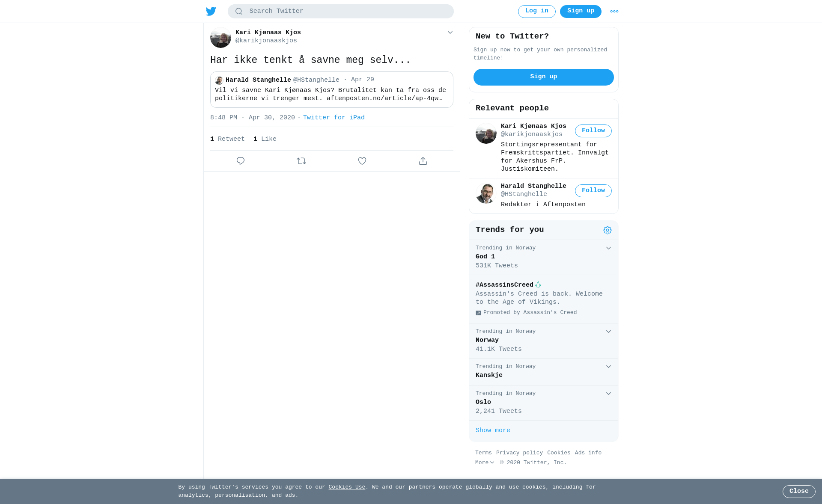Screen dimensions: 822x504
Task: Click the Twitter bird logo
Action: 211,11
